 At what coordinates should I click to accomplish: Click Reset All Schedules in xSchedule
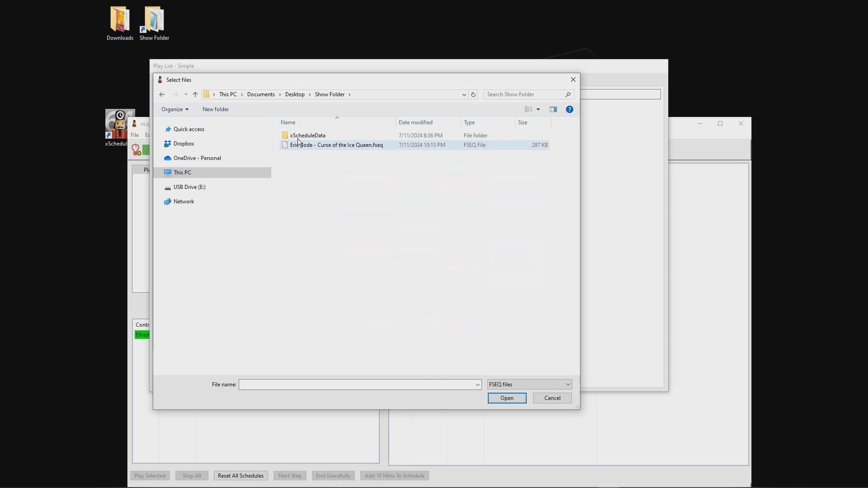[241, 476]
